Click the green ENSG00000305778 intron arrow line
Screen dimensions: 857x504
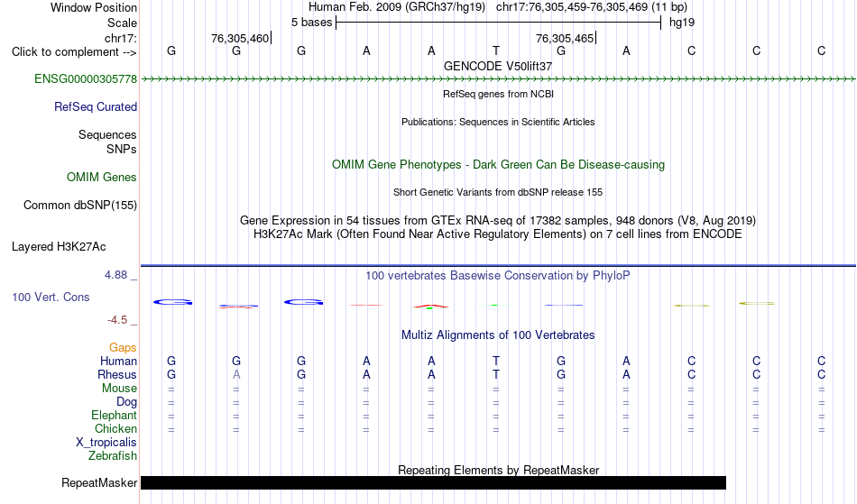498,79
